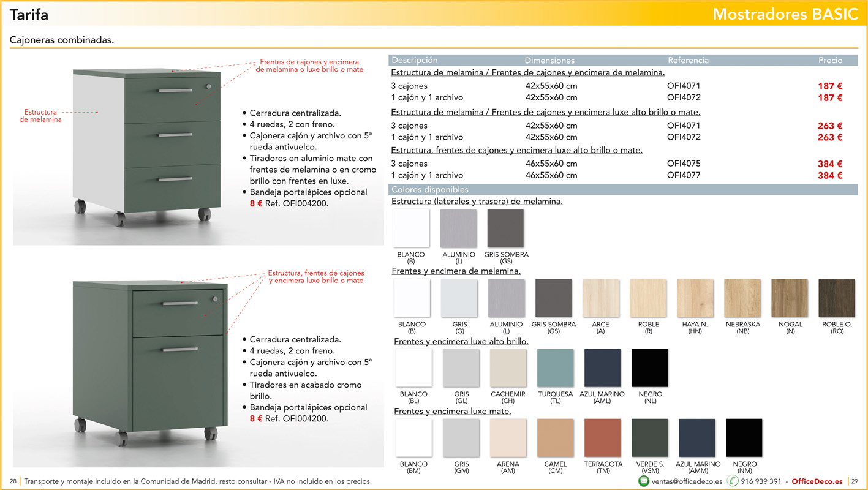Pick the CACHEMIR (CH) high-gloss swatch
868x490 pixels.
click(x=508, y=368)
